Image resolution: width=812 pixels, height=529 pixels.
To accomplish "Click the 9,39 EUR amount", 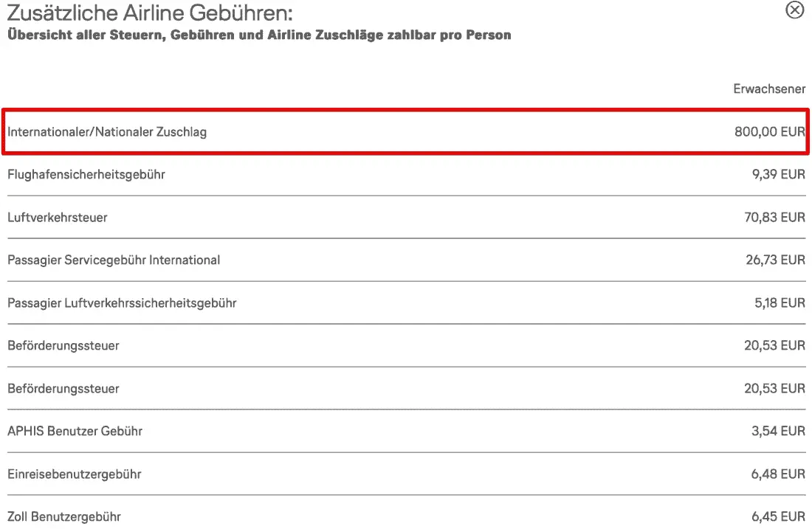I will 779,175.
